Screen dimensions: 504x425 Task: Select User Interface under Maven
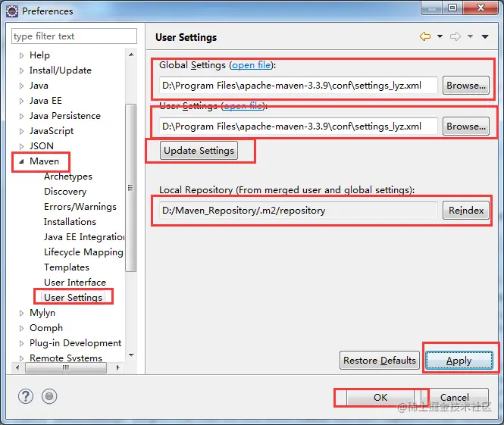click(x=75, y=282)
